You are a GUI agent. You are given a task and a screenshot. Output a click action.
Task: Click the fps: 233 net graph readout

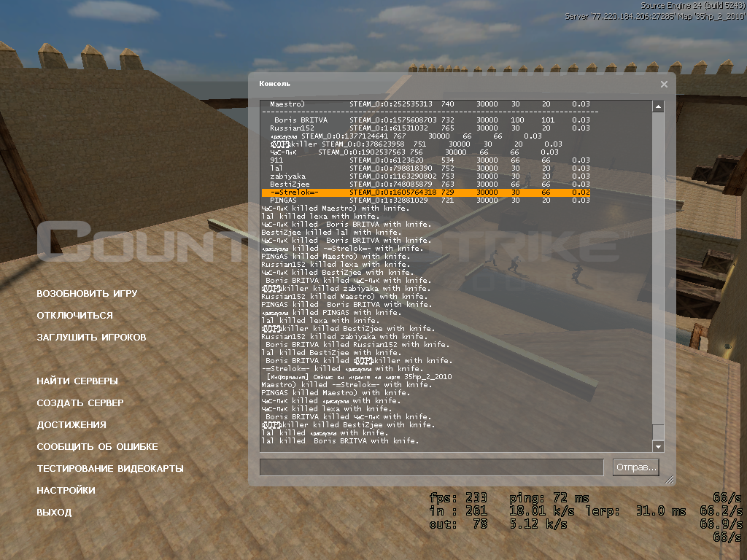click(x=458, y=498)
